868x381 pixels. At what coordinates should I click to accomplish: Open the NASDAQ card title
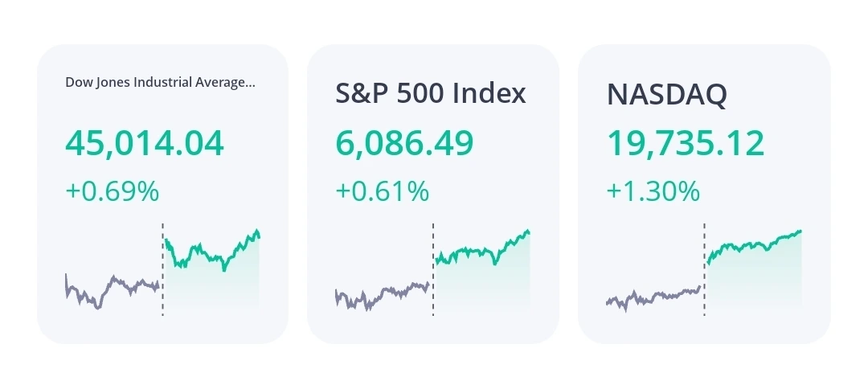(666, 95)
